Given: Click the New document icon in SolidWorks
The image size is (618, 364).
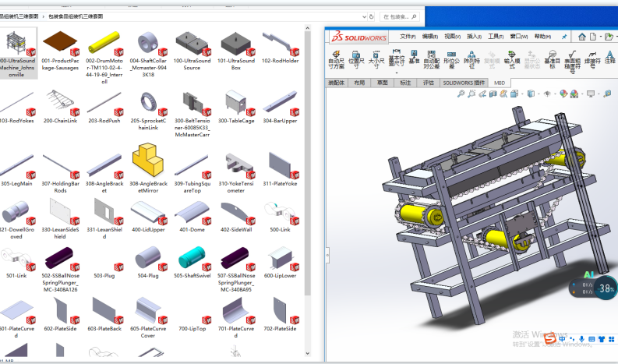Looking at the screenshot, I should coord(593,37).
